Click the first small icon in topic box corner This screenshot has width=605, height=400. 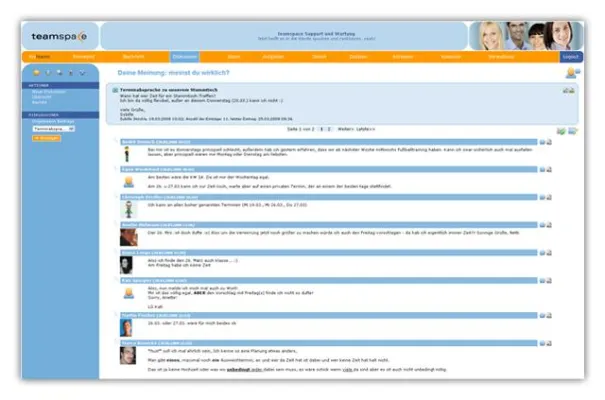tap(565, 91)
